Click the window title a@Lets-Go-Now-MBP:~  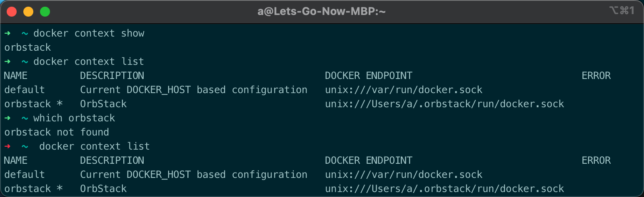[322, 12]
